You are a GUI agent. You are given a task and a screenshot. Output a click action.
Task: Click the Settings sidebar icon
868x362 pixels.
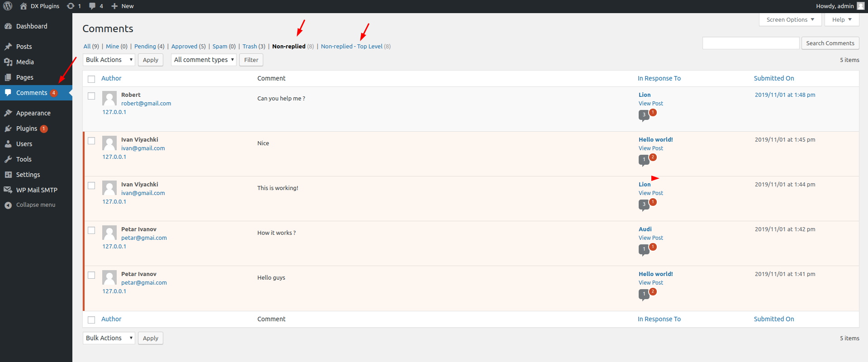(8, 175)
